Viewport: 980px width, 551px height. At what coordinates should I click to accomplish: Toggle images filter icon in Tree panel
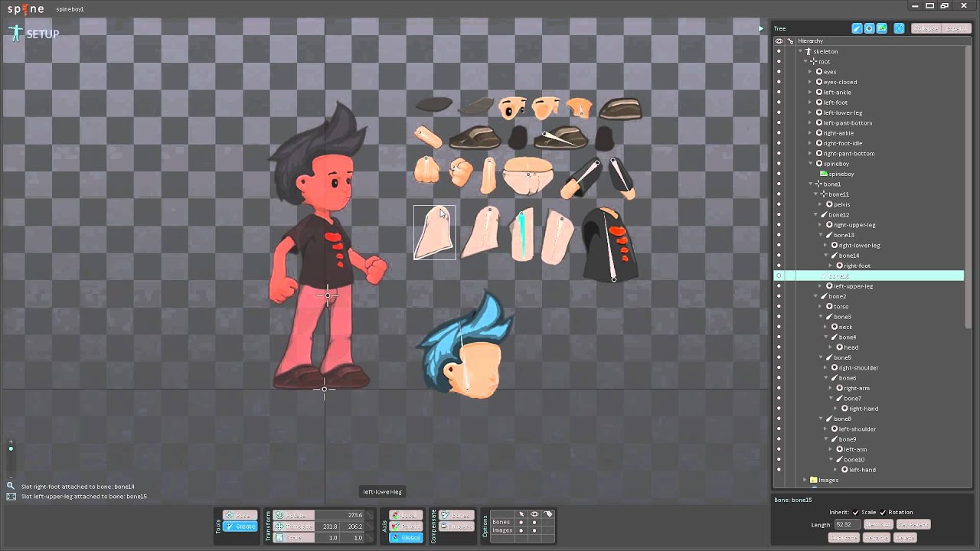coord(882,28)
